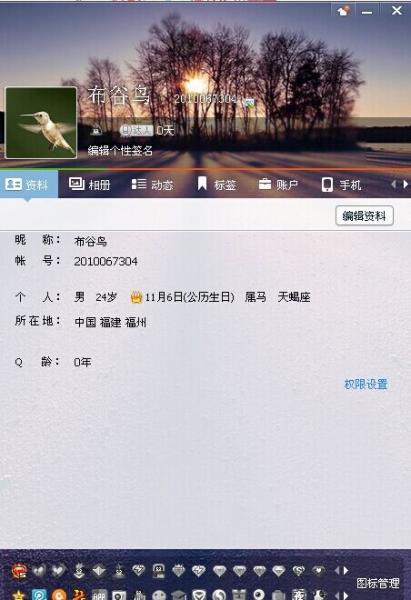Open the 标签 (tags) tab

tap(217, 185)
